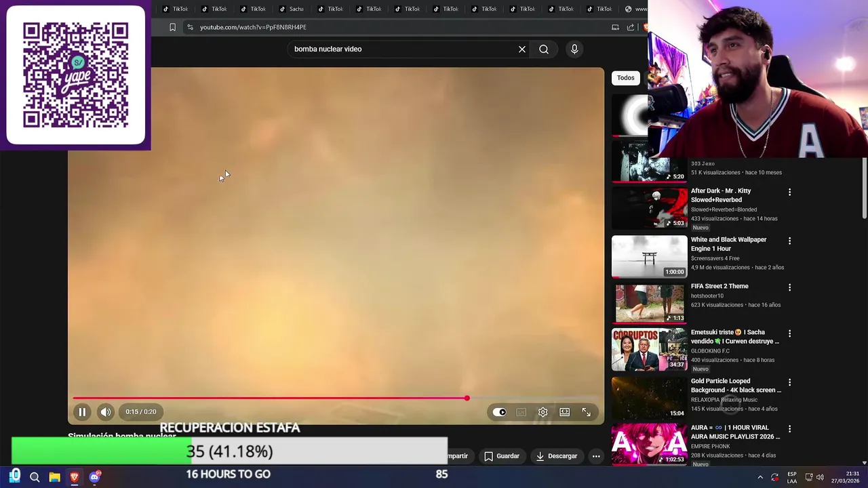Start voice search with the microphone icon
Image resolution: width=868 pixels, height=488 pixels.
[x=574, y=49]
